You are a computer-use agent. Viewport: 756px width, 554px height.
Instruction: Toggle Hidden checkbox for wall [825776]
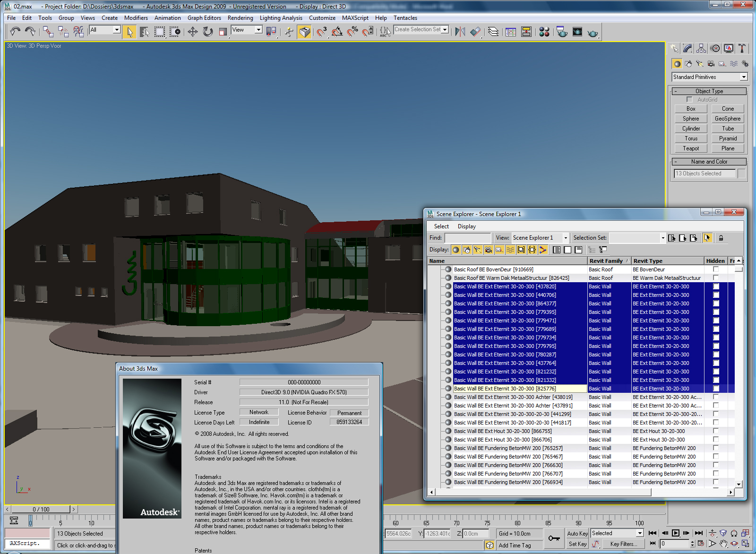click(716, 389)
